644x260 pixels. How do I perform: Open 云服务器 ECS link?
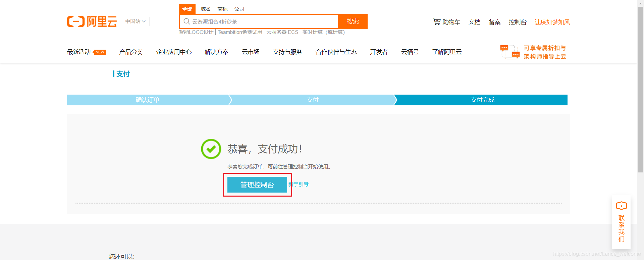click(282, 32)
